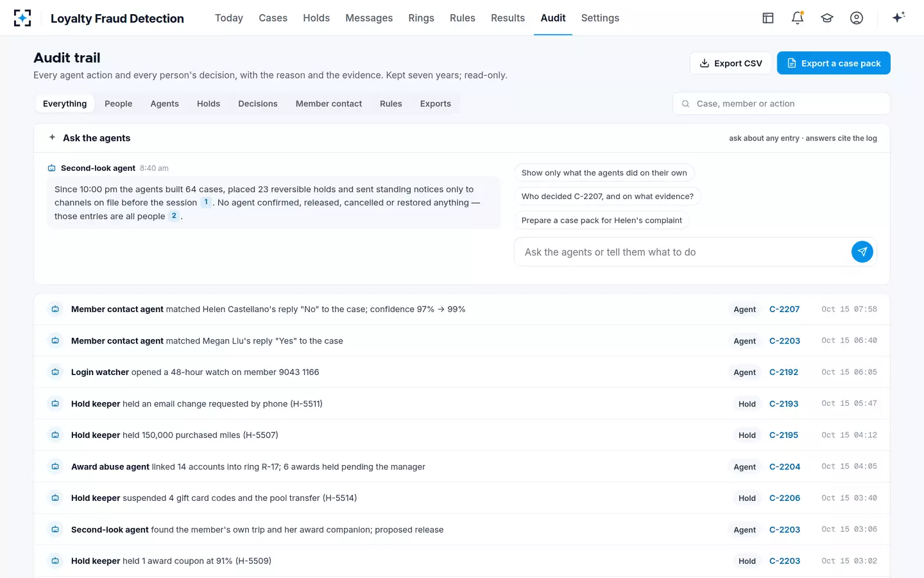Open the Settings tab
Image resolution: width=924 pixels, height=578 pixels.
point(600,18)
